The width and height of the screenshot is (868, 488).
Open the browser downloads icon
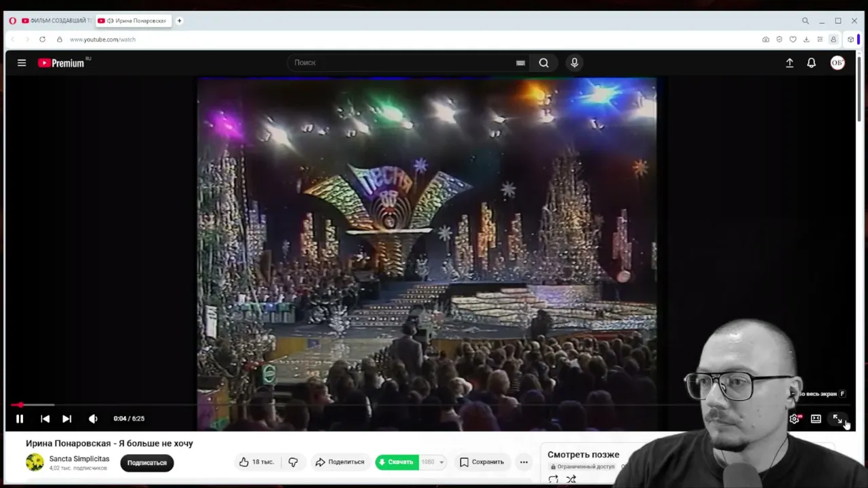click(x=806, y=39)
